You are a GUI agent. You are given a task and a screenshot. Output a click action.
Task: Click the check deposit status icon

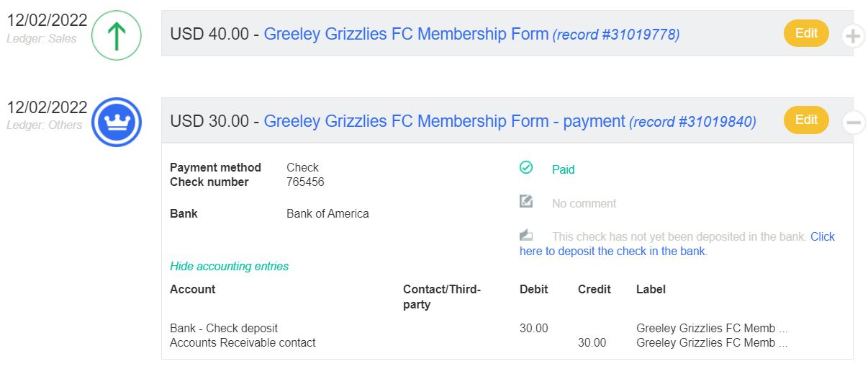click(526, 235)
